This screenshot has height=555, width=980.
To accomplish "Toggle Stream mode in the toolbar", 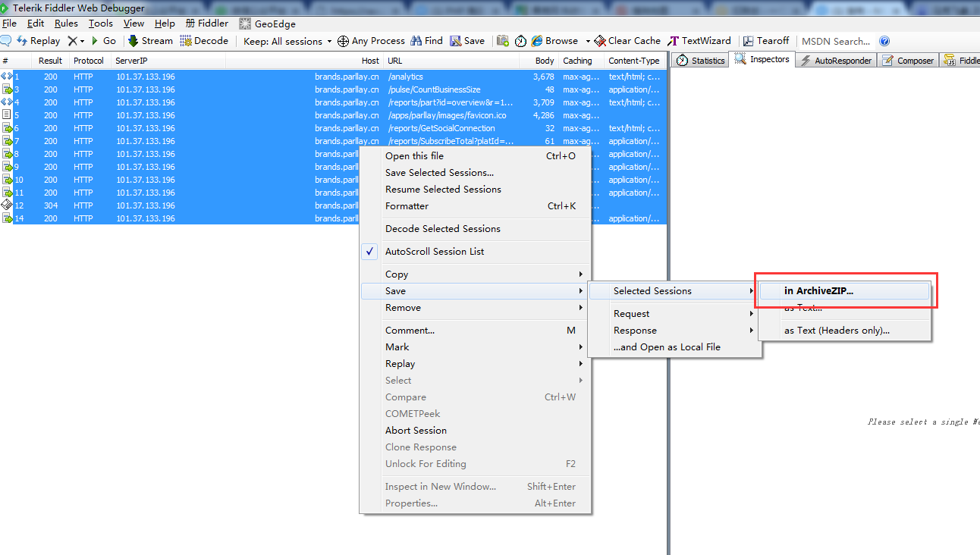I will coord(150,41).
